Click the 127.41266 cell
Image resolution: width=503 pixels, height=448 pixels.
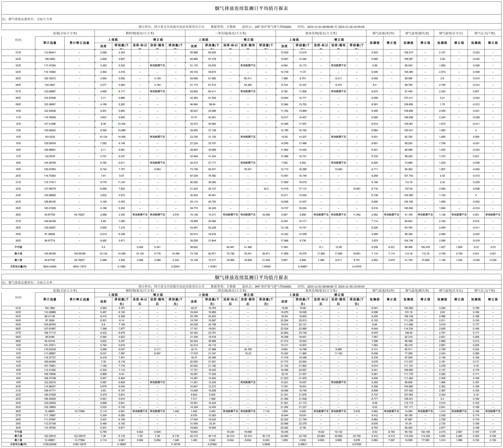point(50,124)
